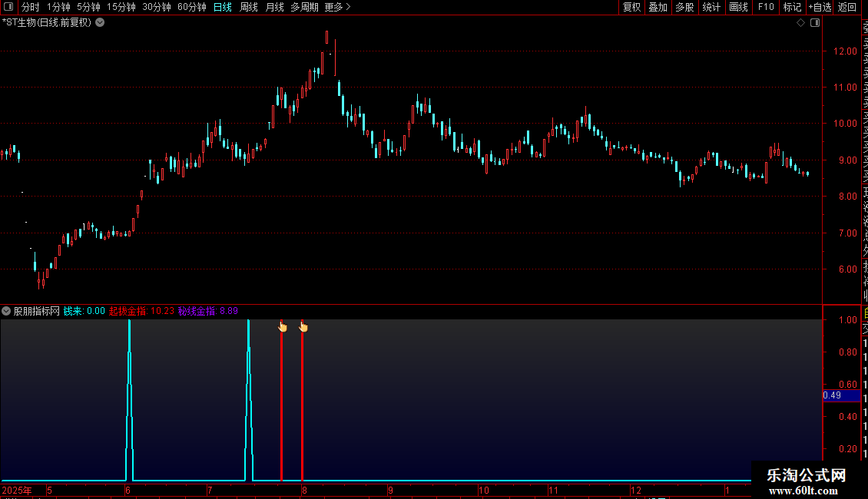The width and height of the screenshot is (868, 499).
Task: Click the 统计 statistics button
Action: (711, 7)
